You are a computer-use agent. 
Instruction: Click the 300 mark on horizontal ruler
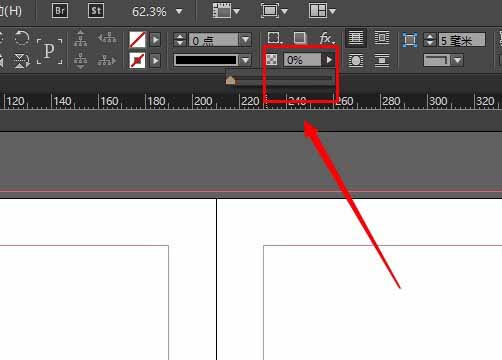(438, 101)
